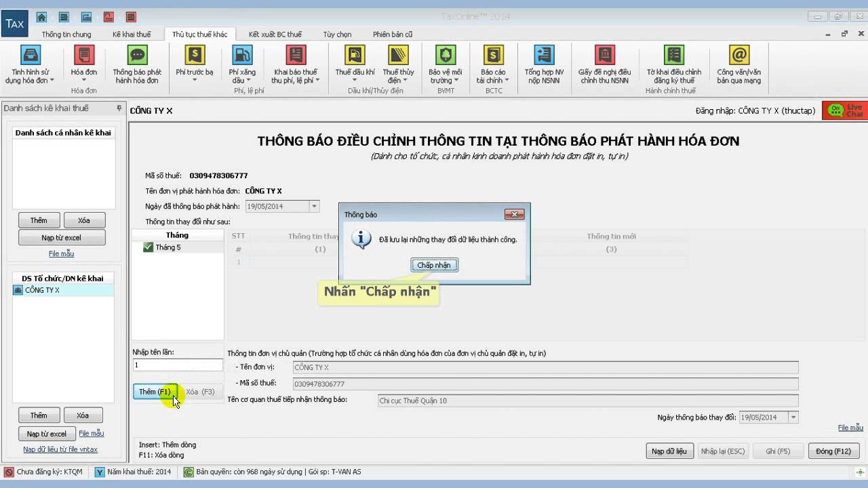The image size is (868, 488).
Task: Click Thông báo phát hành hóa đơn icon
Action: click(x=137, y=55)
